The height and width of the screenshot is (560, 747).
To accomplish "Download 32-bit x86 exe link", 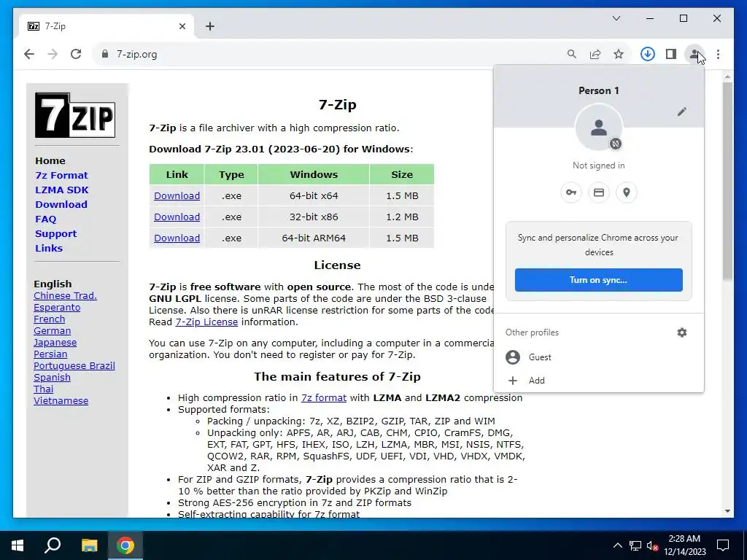I will click(x=177, y=217).
